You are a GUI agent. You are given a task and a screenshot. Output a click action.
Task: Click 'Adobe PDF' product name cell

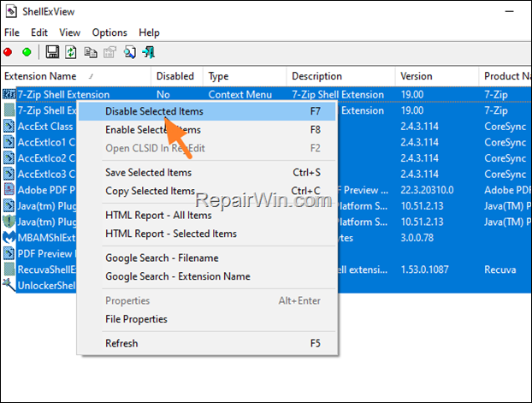click(507, 190)
